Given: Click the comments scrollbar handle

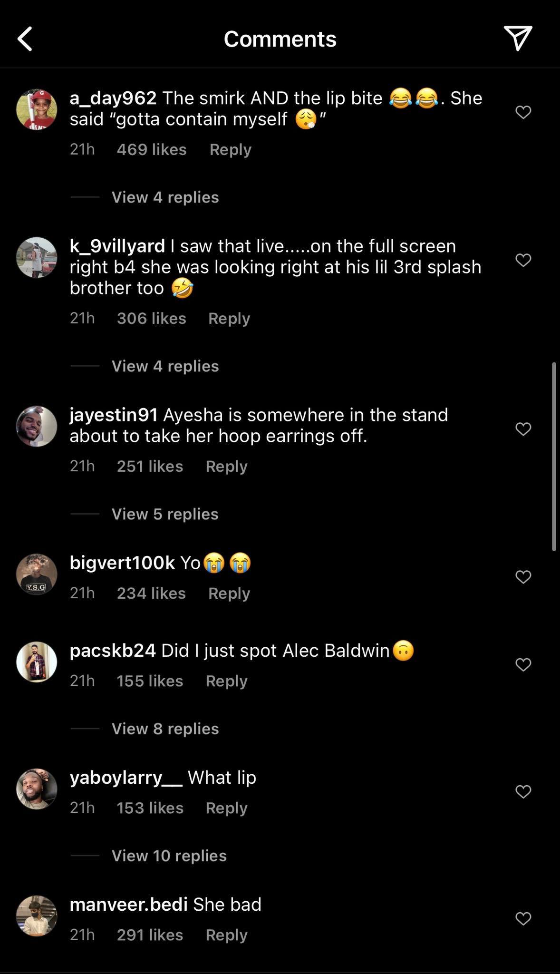Looking at the screenshot, I should pyautogui.click(x=554, y=457).
